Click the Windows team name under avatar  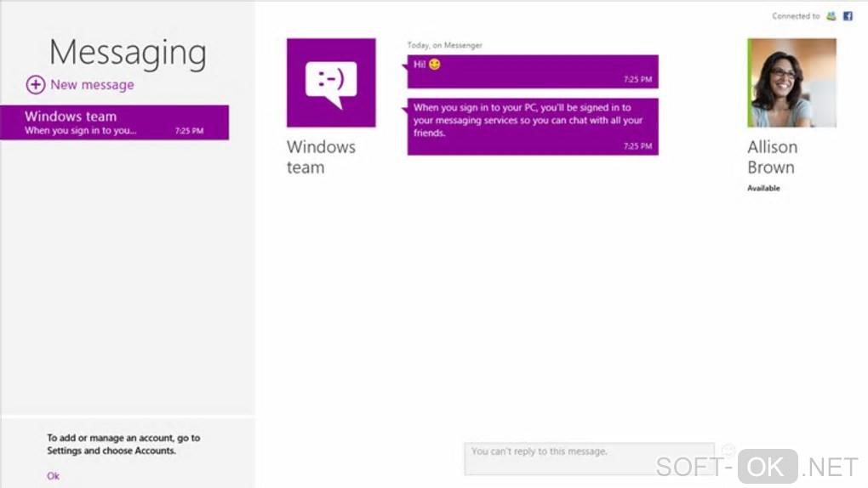pos(321,157)
